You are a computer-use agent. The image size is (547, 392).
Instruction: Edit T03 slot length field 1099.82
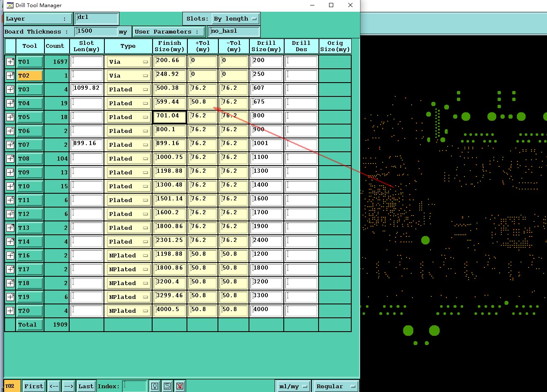87,89
